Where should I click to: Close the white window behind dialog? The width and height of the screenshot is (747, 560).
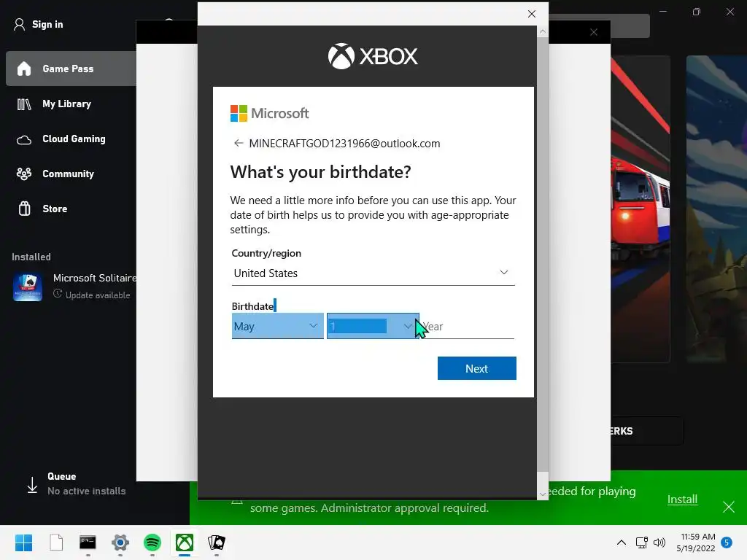tap(594, 32)
